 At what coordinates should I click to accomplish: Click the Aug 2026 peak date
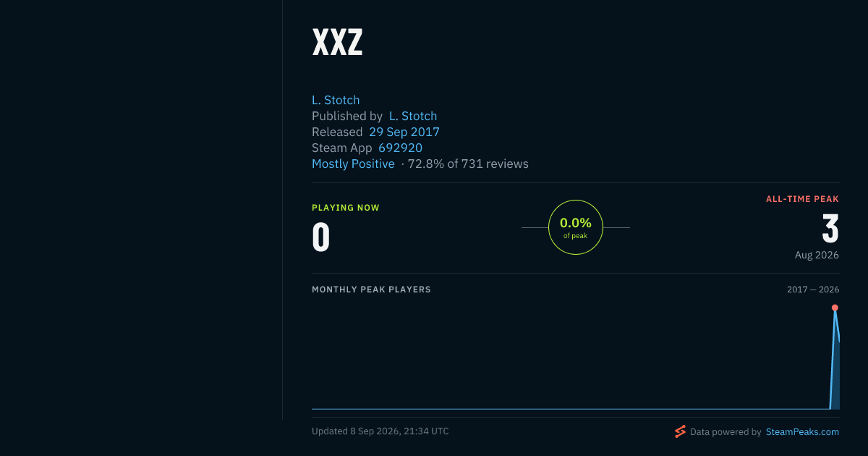tap(817, 255)
